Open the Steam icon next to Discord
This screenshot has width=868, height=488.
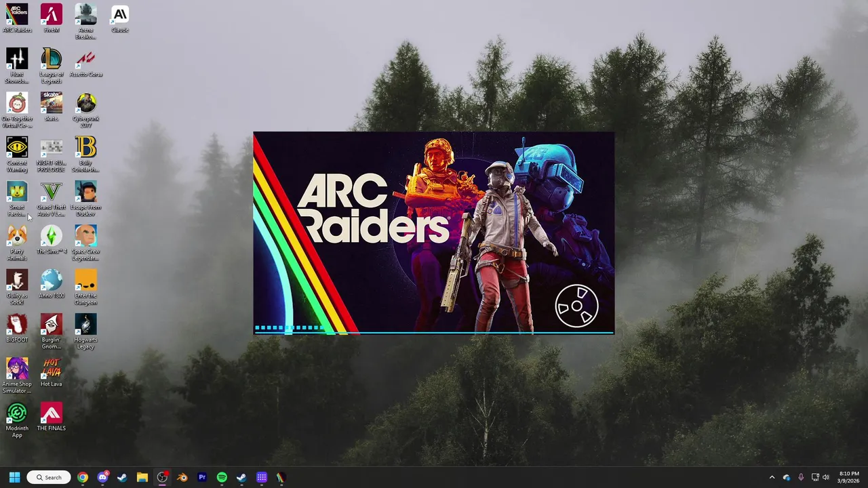point(122,477)
